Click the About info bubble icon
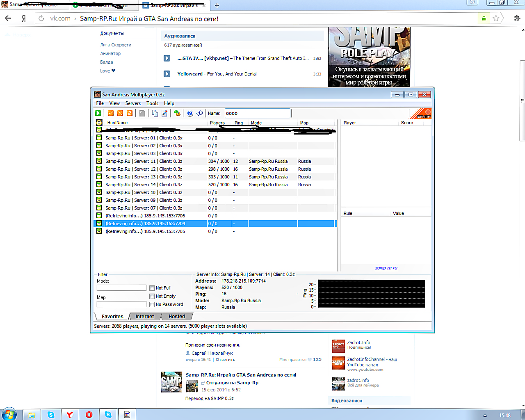This screenshot has width=525, height=420. click(200, 113)
